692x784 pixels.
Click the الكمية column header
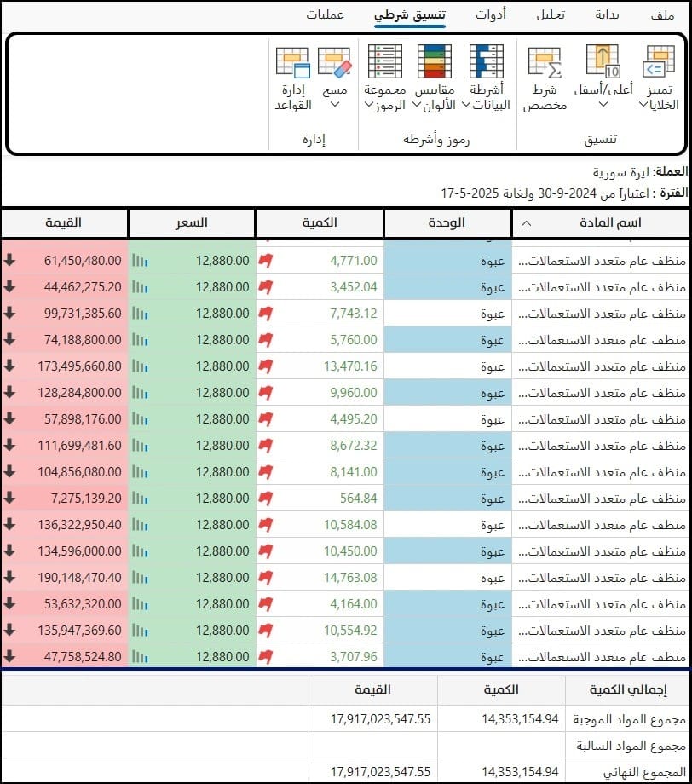click(x=320, y=223)
